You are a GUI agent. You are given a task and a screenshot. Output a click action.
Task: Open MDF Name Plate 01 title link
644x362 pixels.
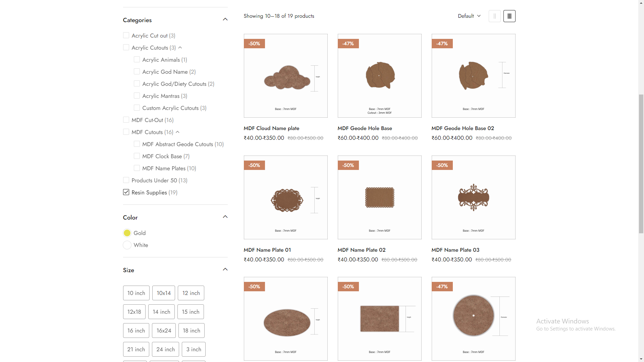click(267, 250)
